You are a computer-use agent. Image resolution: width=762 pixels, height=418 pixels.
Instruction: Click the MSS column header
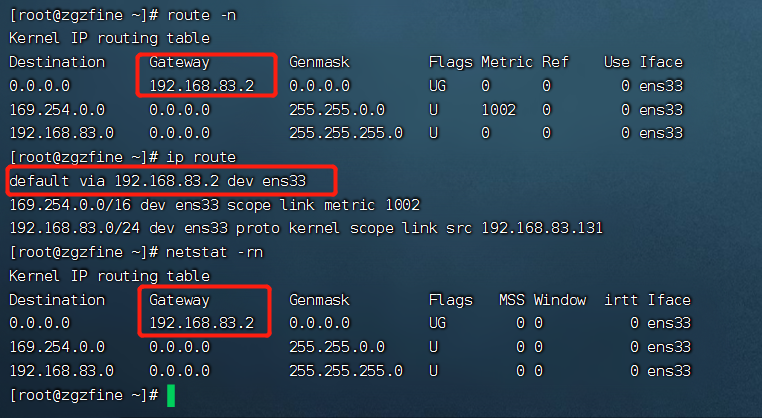pyautogui.click(x=512, y=300)
